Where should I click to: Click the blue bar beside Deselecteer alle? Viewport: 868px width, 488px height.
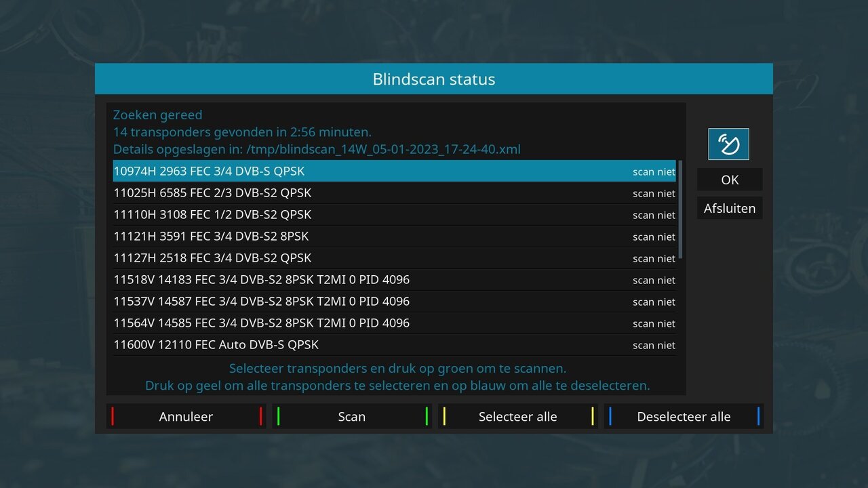click(610, 416)
